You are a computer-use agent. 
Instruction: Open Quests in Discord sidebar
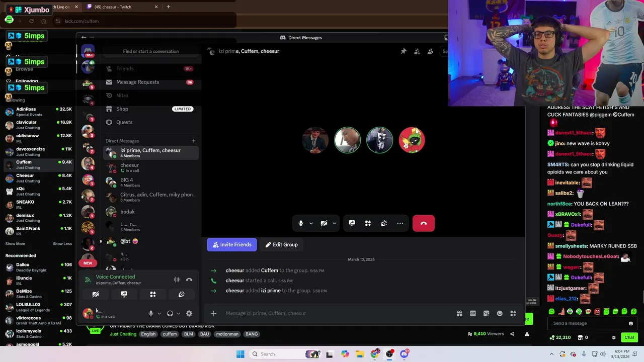coord(150,122)
